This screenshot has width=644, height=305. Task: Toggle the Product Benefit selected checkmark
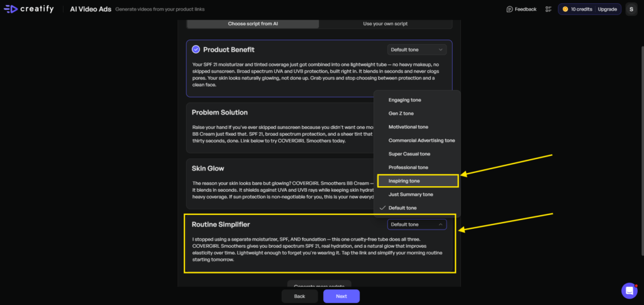pos(196,50)
